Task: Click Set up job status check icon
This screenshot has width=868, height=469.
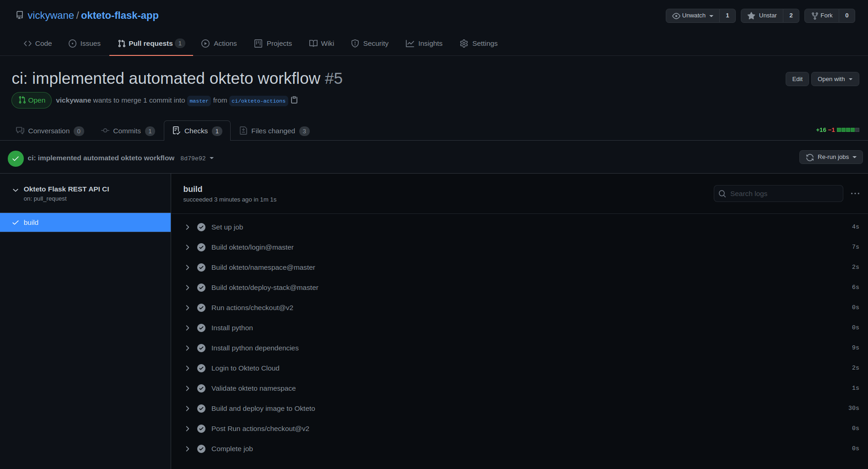Action: [201, 227]
